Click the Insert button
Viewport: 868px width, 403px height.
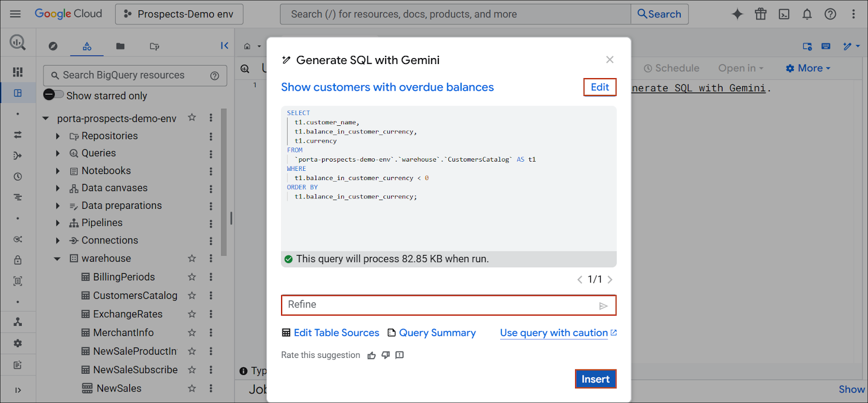(596, 379)
